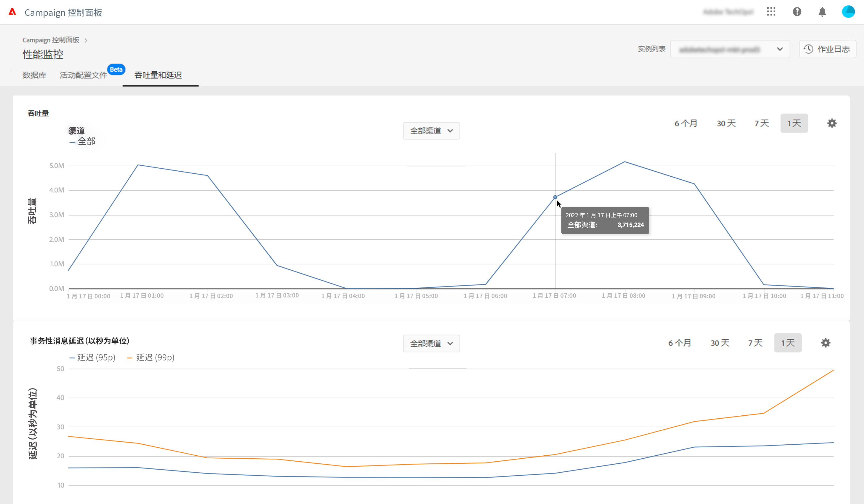The width and height of the screenshot is (864, 504).
Task: Open latency chart settings gear
Action: (x=826, y=343)
